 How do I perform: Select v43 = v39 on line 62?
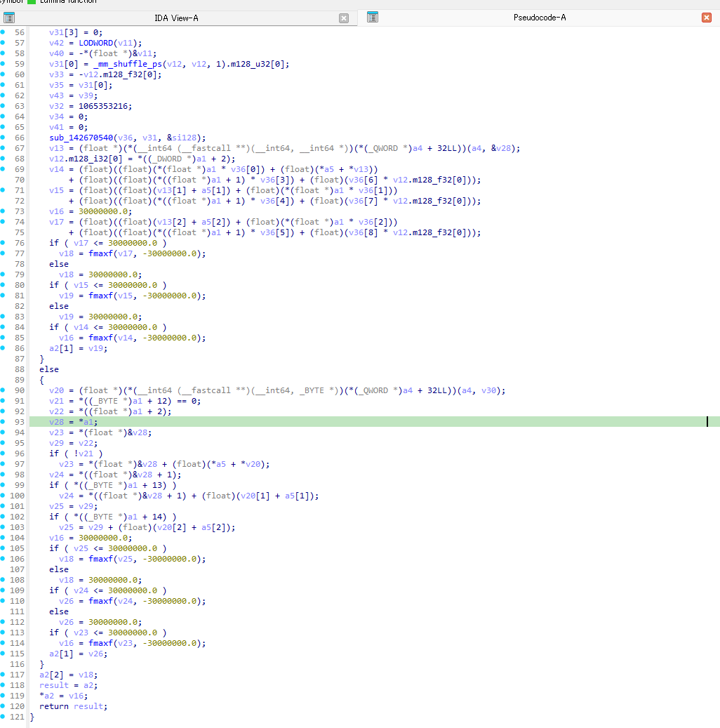click(74, 95)
